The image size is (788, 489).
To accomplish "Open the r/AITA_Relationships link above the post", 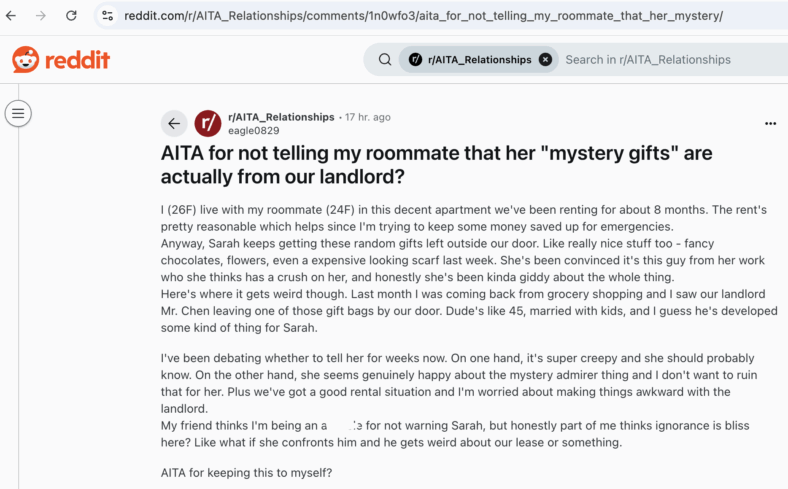I will 281,117.
